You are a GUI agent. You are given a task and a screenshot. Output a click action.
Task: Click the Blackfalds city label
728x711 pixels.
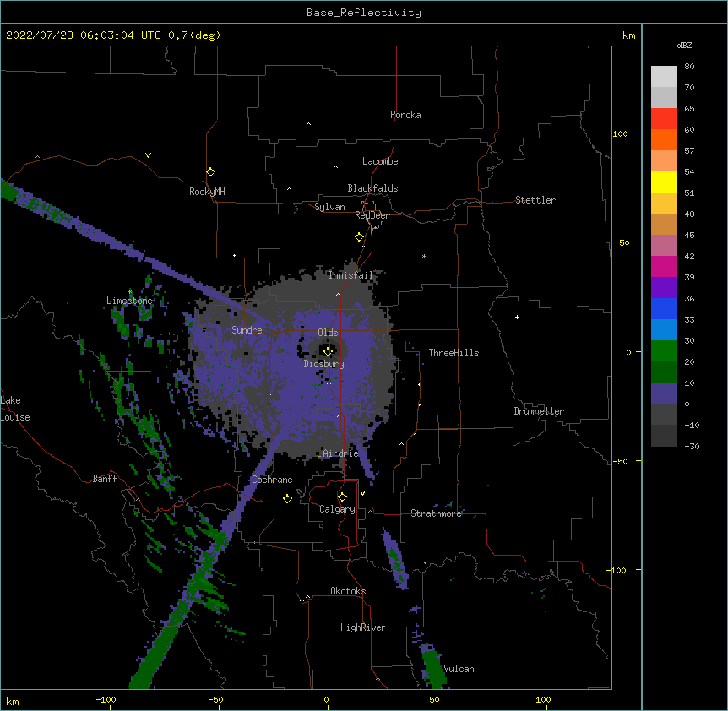pyautogui.click(x=372, y=188)
